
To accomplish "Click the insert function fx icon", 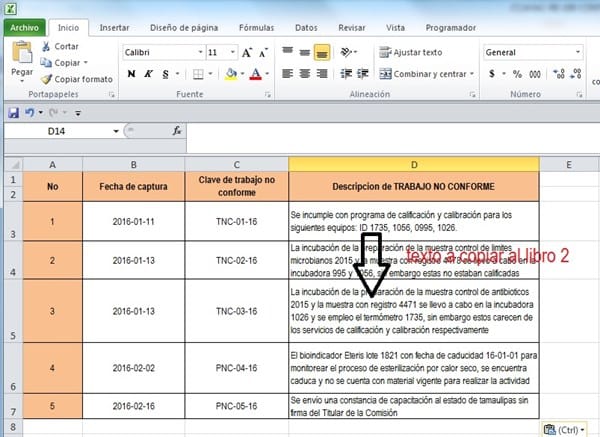I will coord(177,130).
